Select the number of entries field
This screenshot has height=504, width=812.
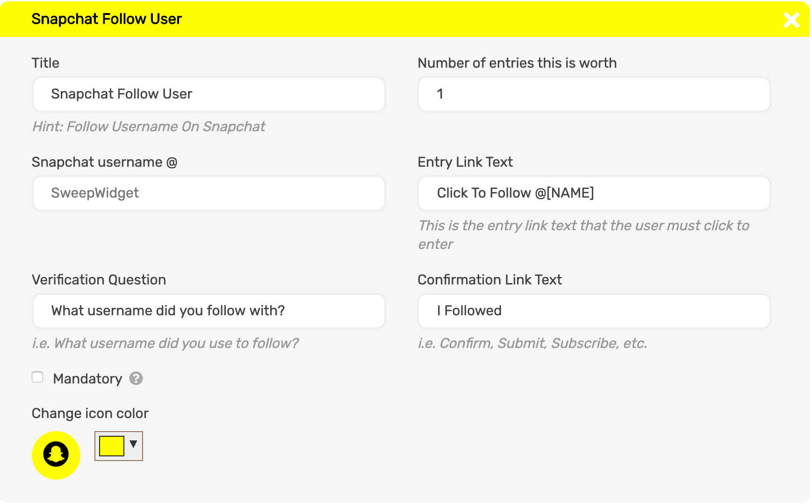point(594,94)
